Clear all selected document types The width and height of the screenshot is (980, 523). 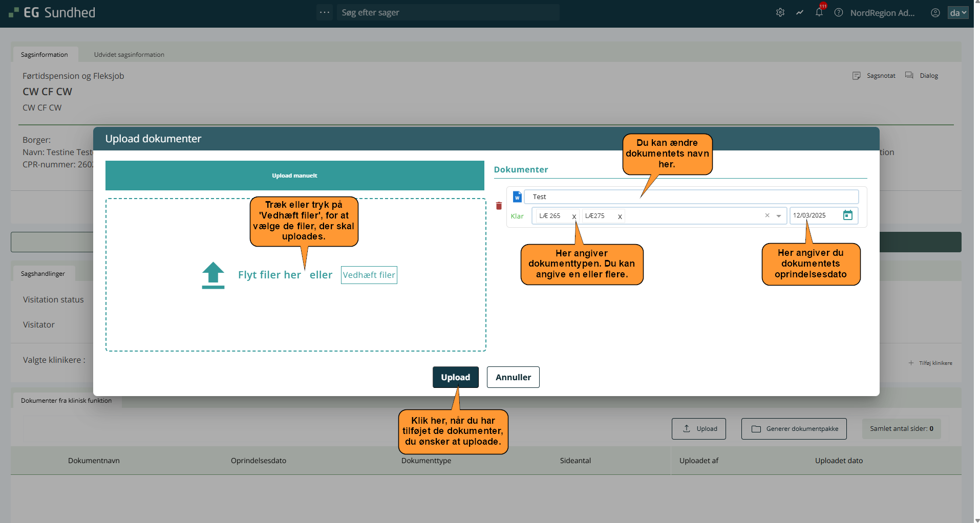click(767, 215)
